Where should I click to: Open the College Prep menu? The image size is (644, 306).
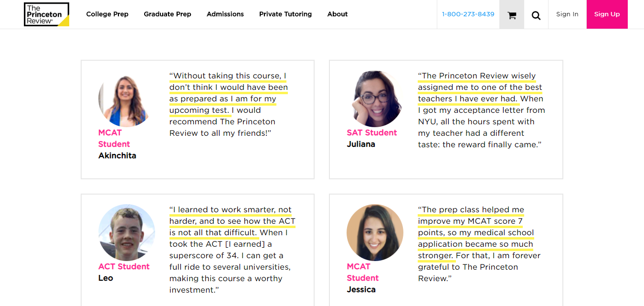[107, 14]
